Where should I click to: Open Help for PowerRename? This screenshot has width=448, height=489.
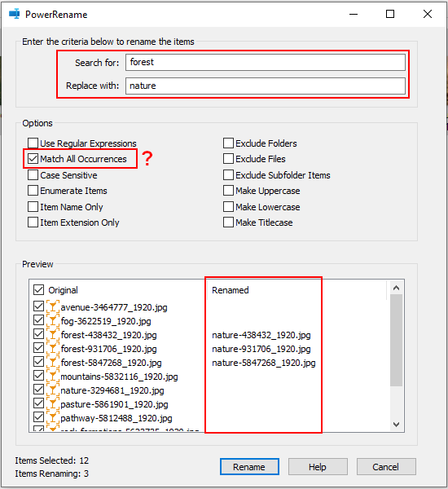(318, 467)
